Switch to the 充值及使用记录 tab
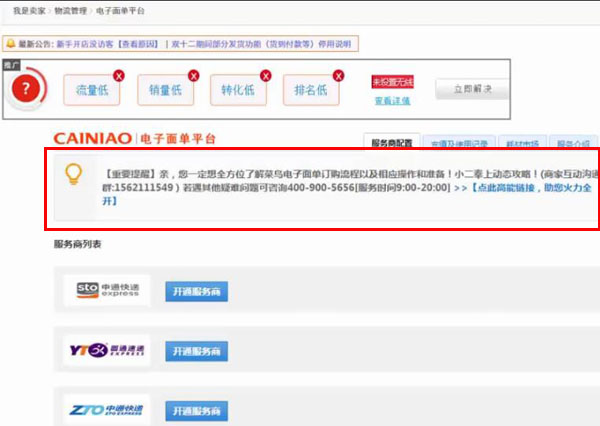 [459, 142]
